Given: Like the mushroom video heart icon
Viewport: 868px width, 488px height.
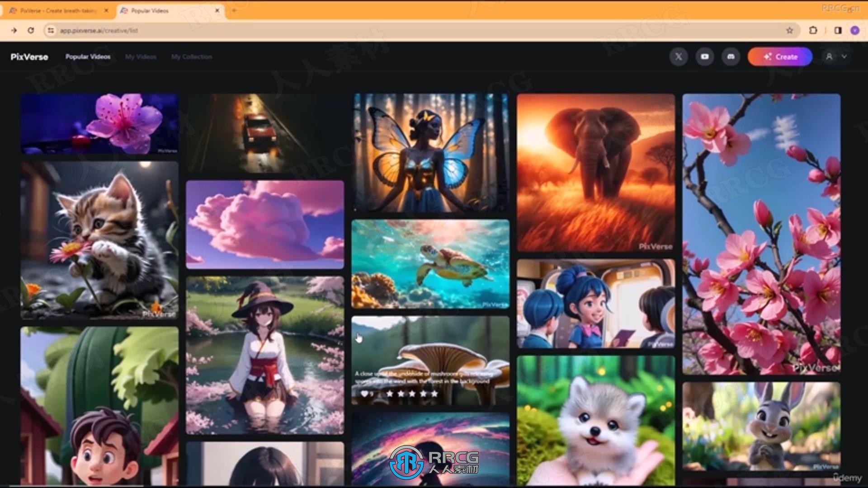Looking at the screenshot, I should pos(364,394).
